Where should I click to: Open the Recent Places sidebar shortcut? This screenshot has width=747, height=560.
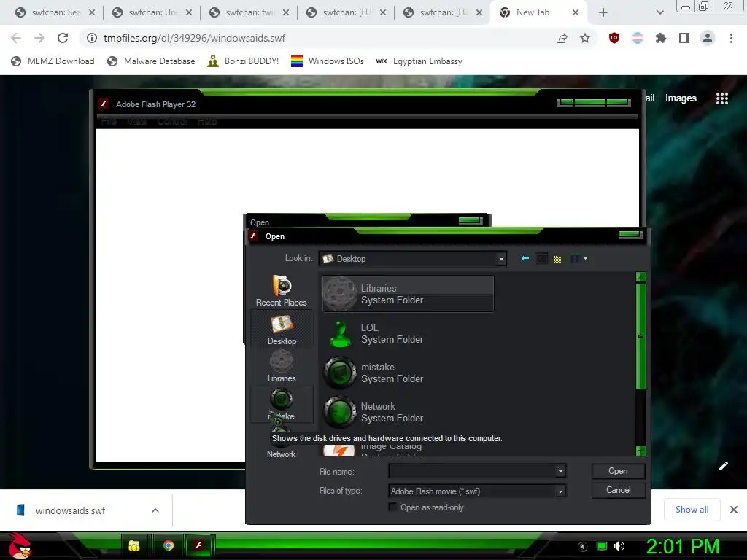pos(281,290)
